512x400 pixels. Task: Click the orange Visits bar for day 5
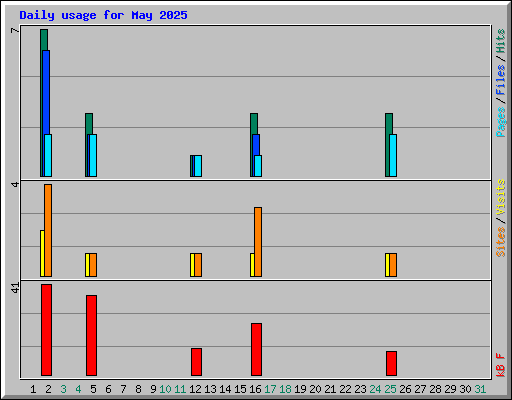[x=93, y=265]
